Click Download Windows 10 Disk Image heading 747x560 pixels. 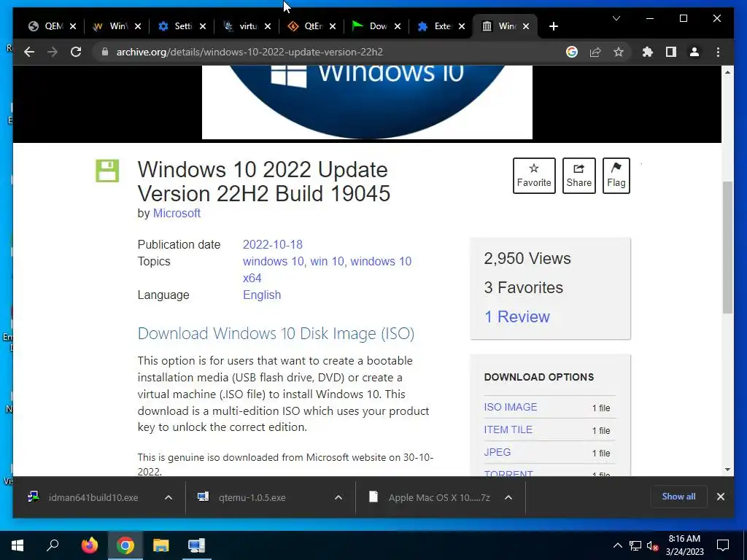276,333
